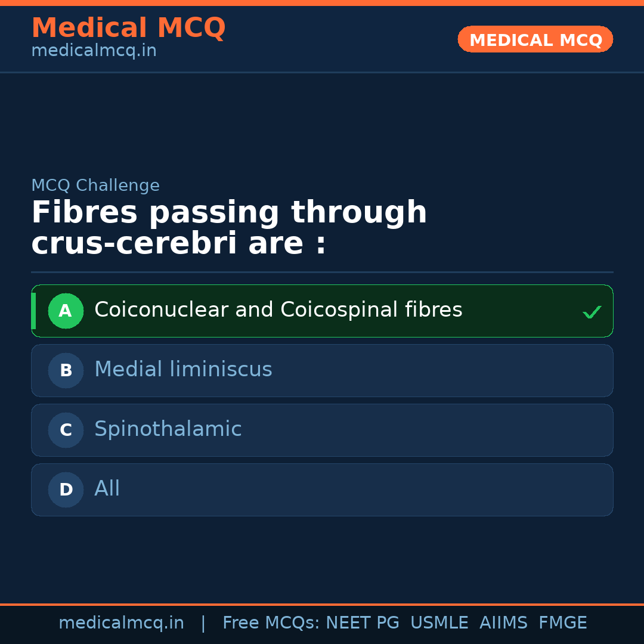This screenshot has width=644, height=644.
Task: Select the Spinothalamic answer option
Action: pos(168,429)
